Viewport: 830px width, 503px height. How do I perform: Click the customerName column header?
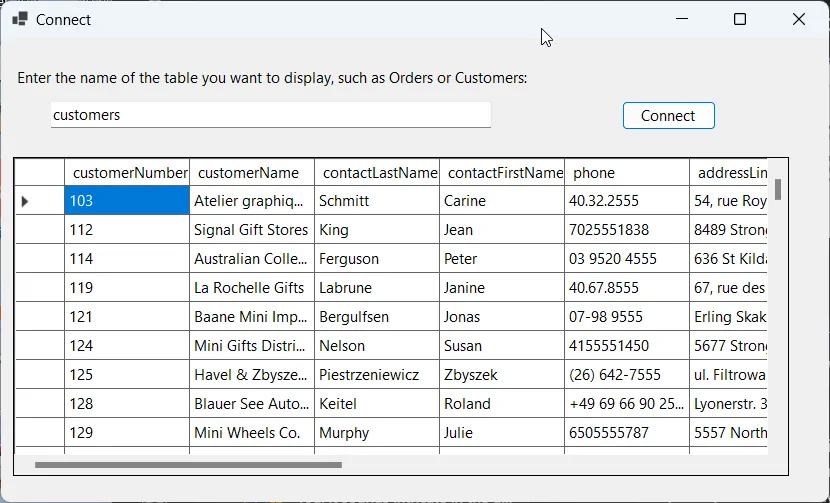tap(251, 173)
